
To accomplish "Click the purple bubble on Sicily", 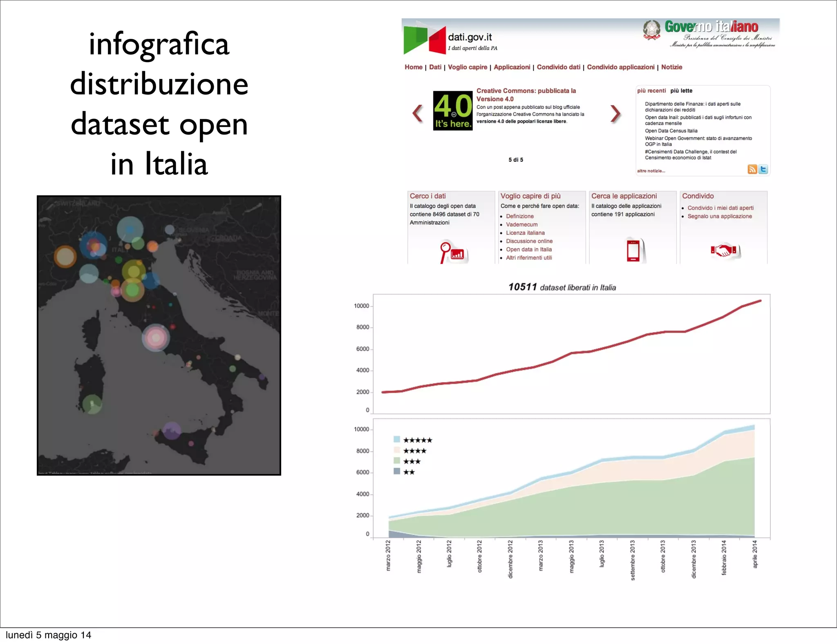I will coord(172,431).
